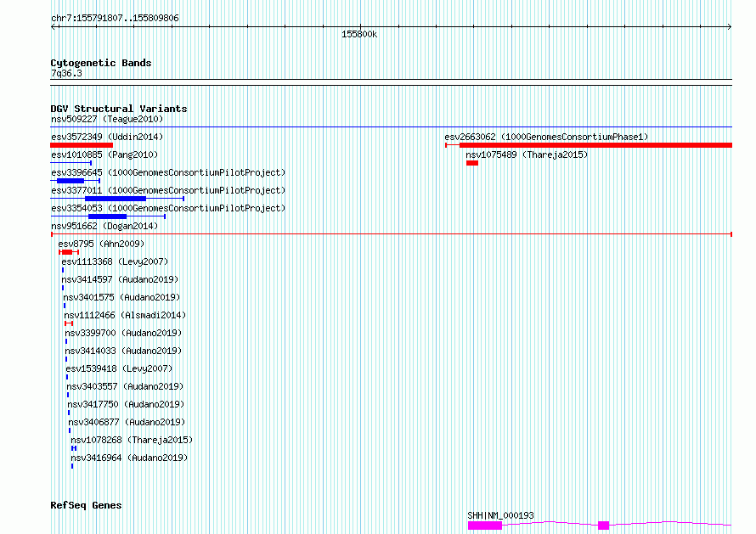Click the red glyph under esv8795
This screenshot has width=756, height=534.
pyautogui.click(x=69, y=252)
